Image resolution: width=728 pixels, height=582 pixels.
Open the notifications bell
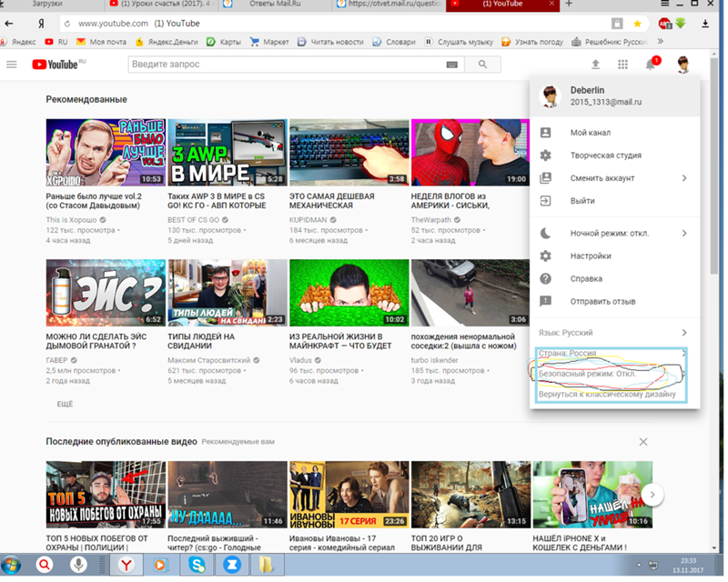coord(651,65)
